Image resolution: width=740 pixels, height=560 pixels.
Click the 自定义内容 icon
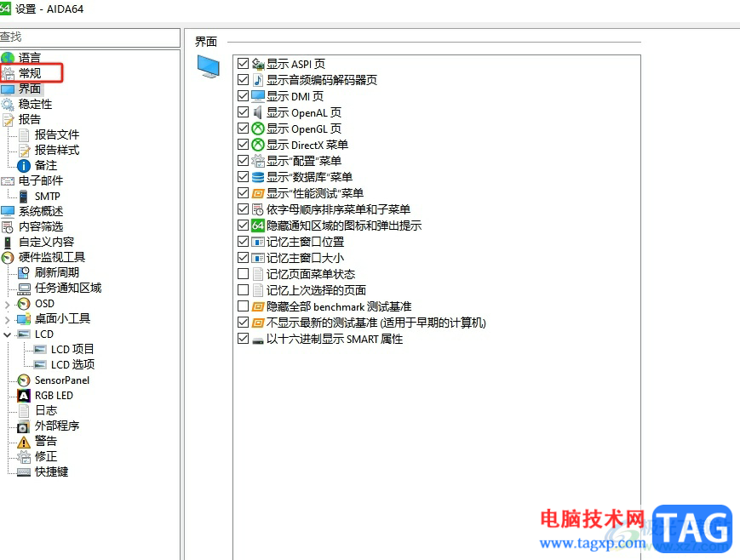8,243
